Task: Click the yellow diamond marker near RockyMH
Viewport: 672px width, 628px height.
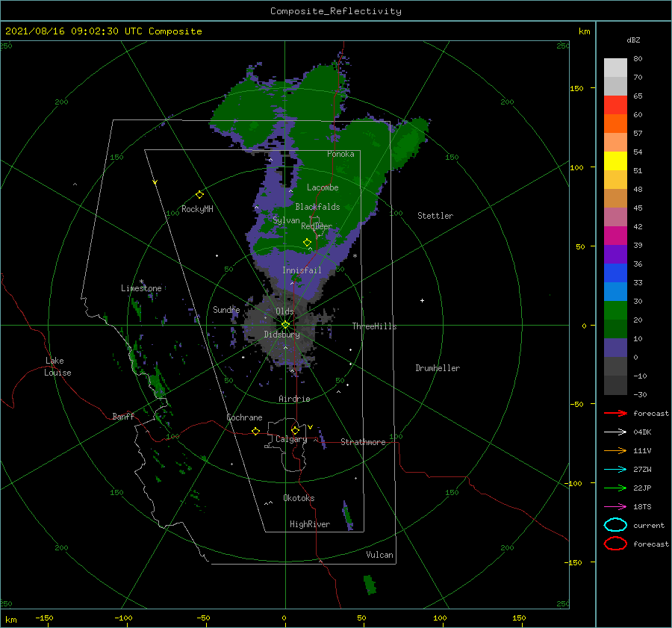Action: [x=199, y=195]
